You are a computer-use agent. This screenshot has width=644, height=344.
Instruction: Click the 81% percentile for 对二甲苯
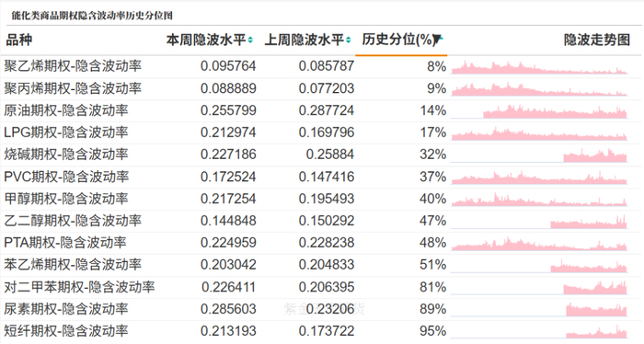433,287
